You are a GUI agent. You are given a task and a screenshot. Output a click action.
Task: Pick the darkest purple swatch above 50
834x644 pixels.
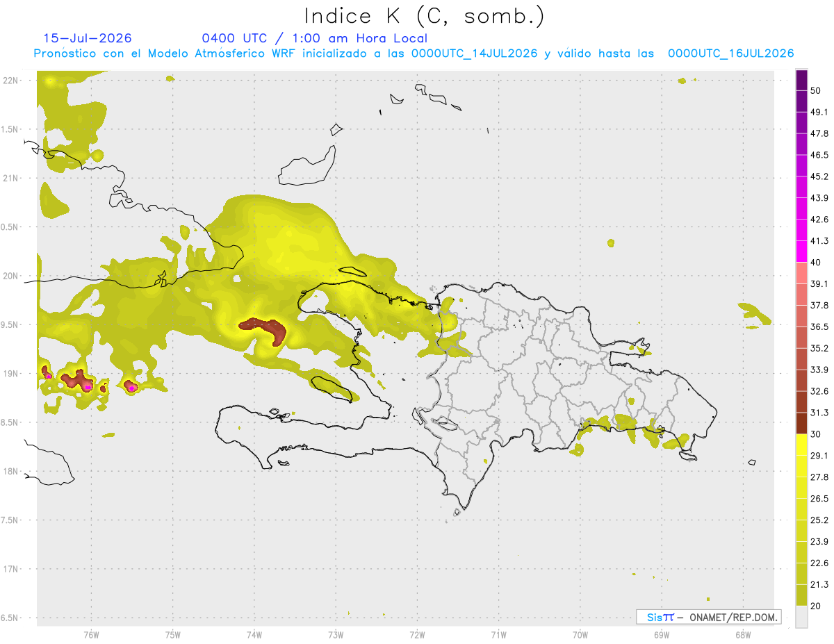point(802,80)
